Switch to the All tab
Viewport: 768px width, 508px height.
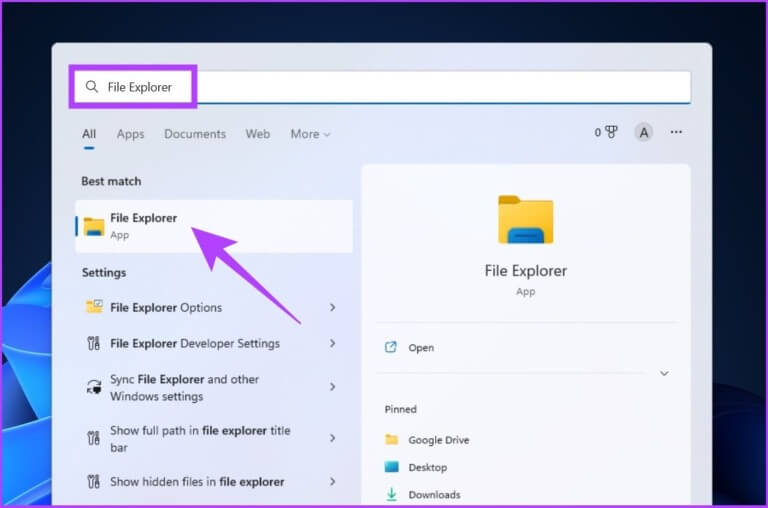pos(89,134)
